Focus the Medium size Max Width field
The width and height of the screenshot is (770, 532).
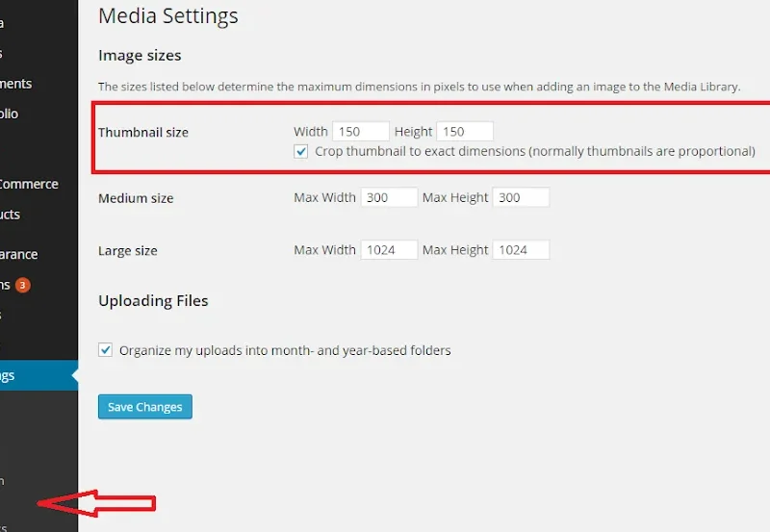pyautogui.click(x=389, y=198)
